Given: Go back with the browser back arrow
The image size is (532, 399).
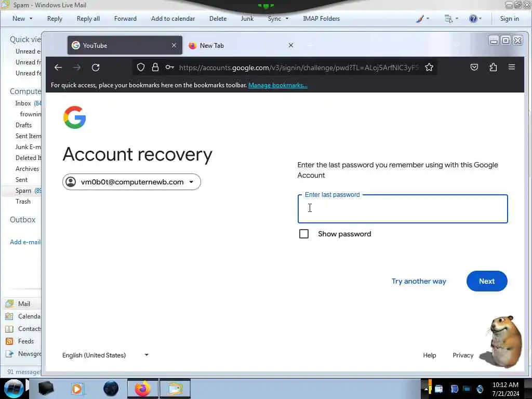Looking at the screenshot, I should (58, 68).
